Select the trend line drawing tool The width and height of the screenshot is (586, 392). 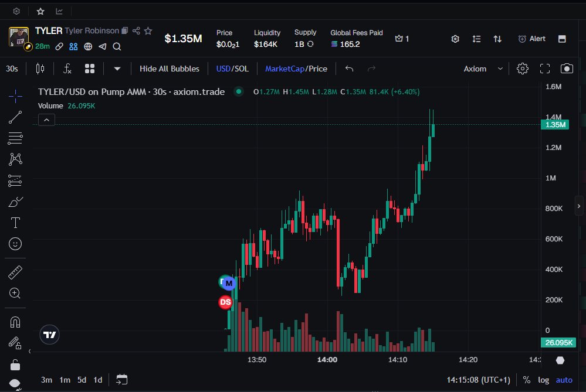[x=15, y=117]
